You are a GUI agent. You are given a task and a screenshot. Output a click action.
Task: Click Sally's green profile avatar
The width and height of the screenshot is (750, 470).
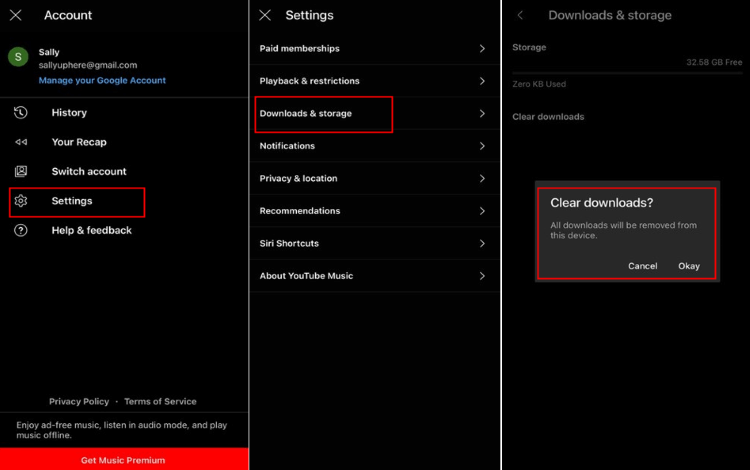(18, 57)
